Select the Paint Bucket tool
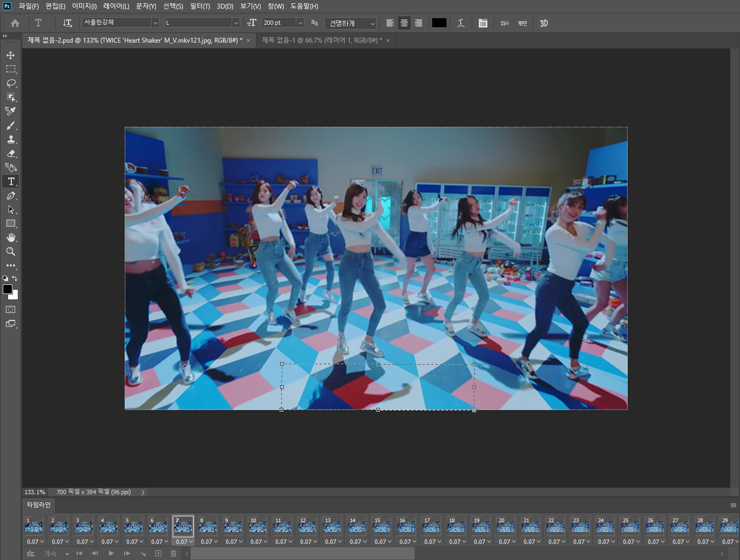Image resolution: width=740 pixels, height=560 pixels. pos(11,167)
